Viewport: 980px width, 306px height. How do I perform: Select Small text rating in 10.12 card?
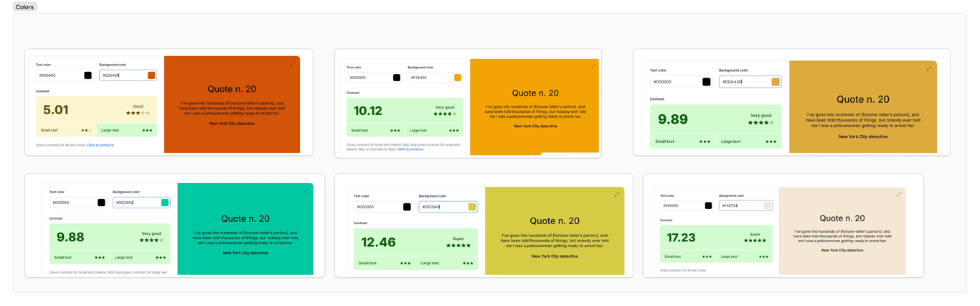pyautogui.click(x=375, y=131)
